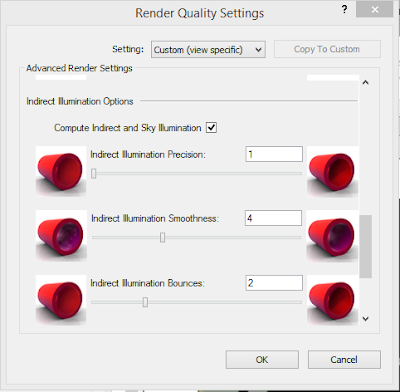Click the Indirect Illumination Options heading
Viewport: 400px width, 392px height.
point(80,101)
